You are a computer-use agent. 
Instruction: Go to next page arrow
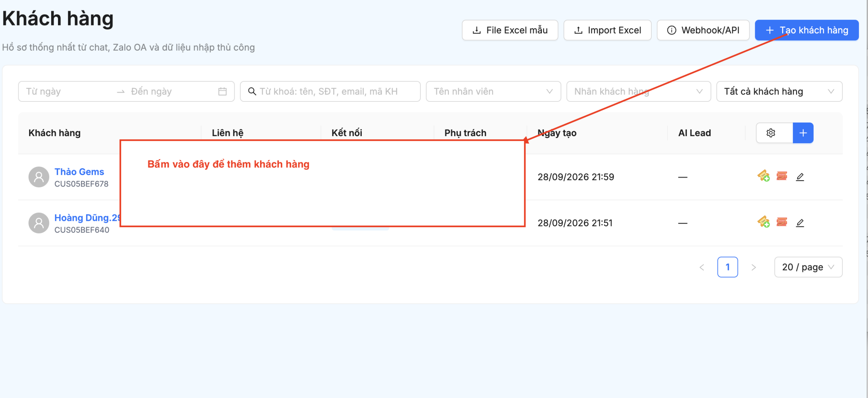point(753,267)
